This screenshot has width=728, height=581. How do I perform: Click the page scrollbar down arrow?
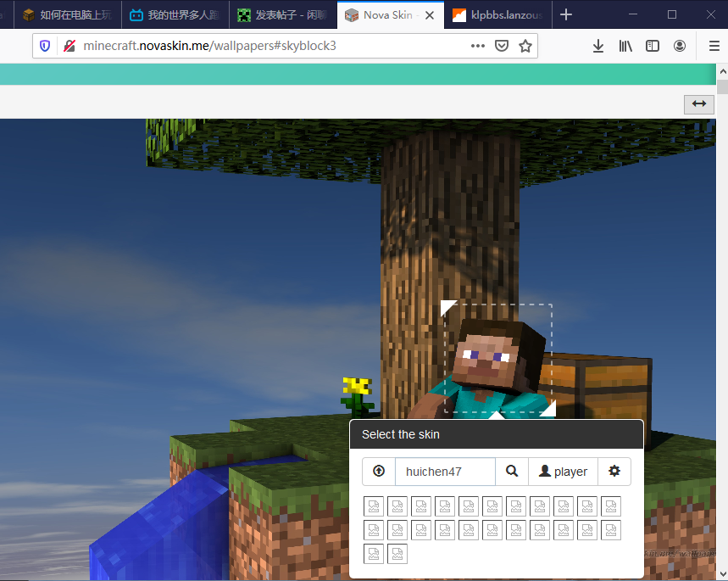[722, 574]
